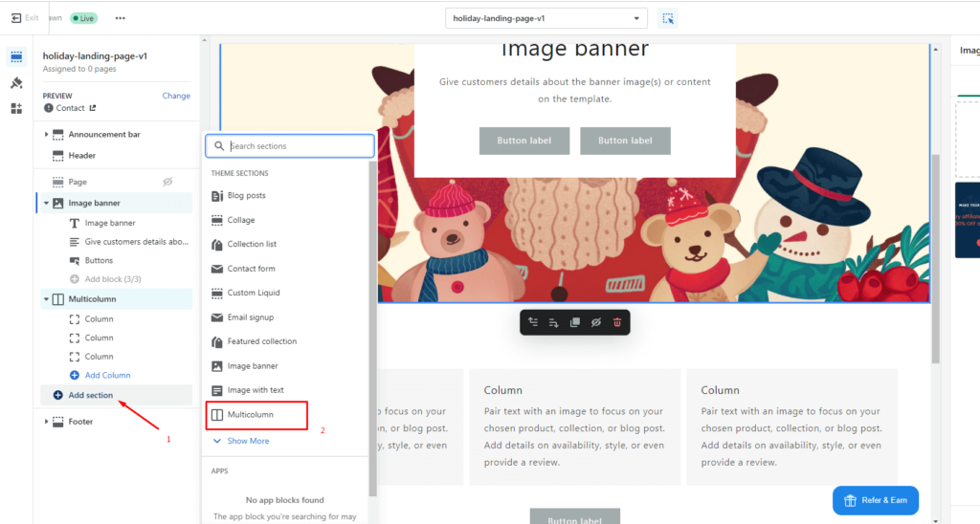Focus the Search sections input field
This screenshot has width=980, height=524.
tap(290, 146)
